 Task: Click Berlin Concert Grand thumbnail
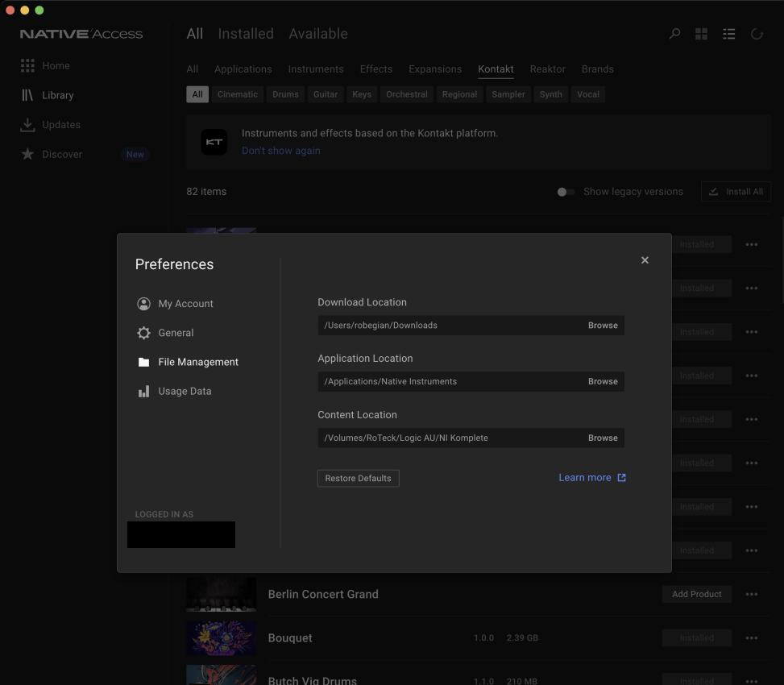pos(221,594)
